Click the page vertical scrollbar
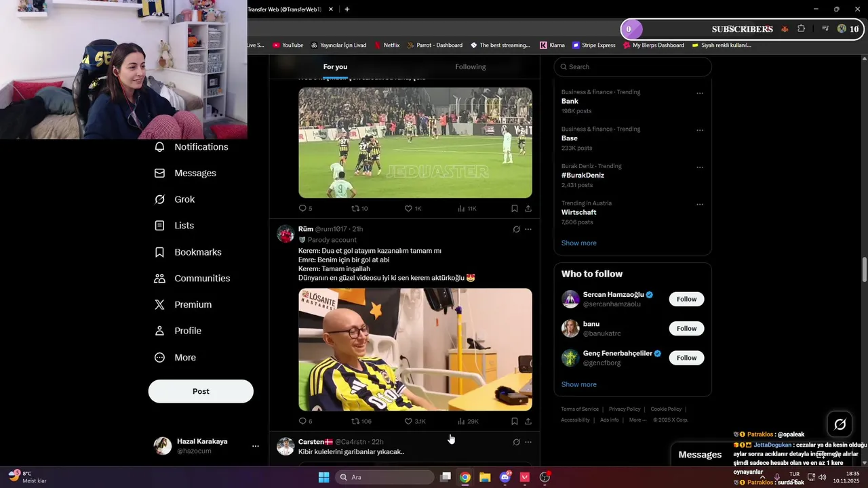 (865, 269)
